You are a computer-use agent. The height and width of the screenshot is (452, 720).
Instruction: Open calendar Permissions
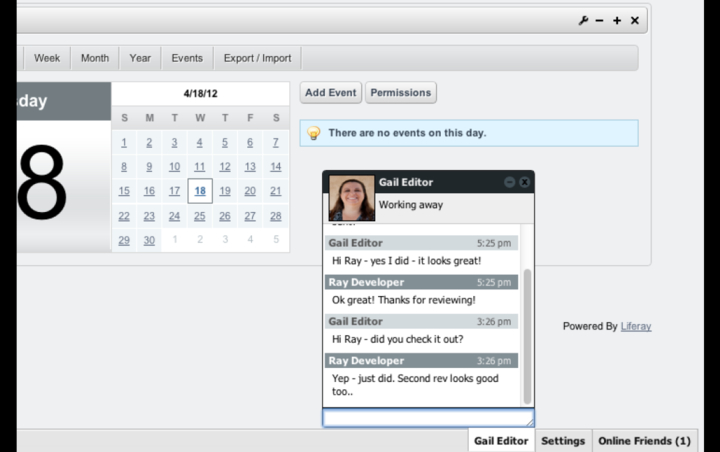coord(400,93)
